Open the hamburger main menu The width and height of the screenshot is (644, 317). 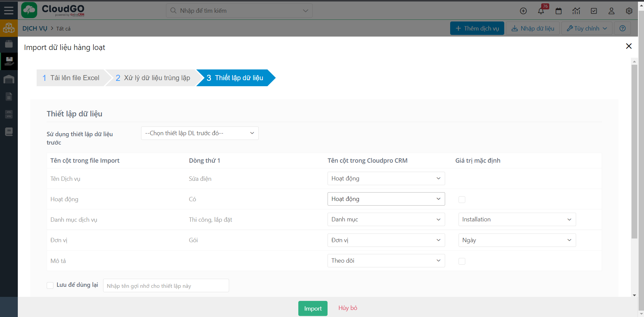9,10
